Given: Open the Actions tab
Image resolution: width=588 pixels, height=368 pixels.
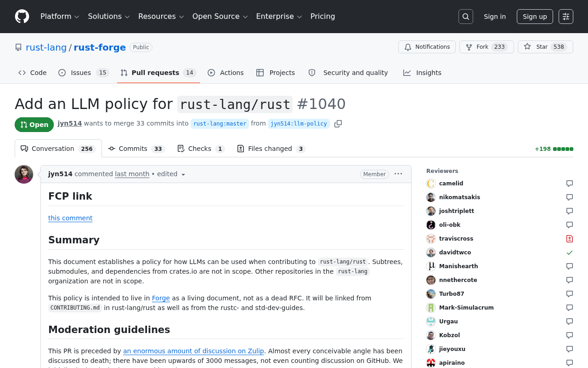Looking at the screenshot, I should [226, 73].
